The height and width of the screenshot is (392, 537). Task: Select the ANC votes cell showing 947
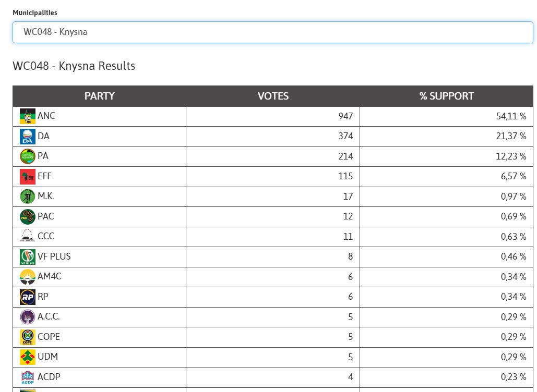(x=273, y=116)
